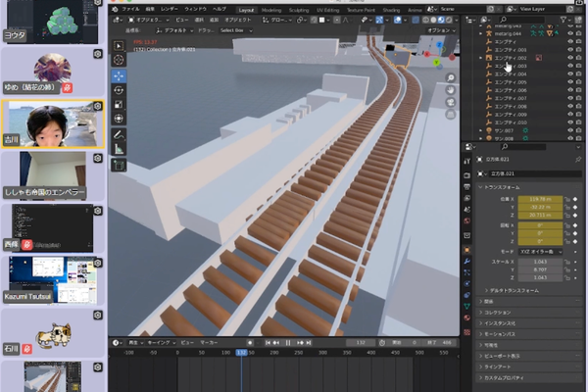The height and width of the screenshot is (392, 588).
Task: Open the XYZ Euler rotation mode dropdown
Action: (540, 251)
